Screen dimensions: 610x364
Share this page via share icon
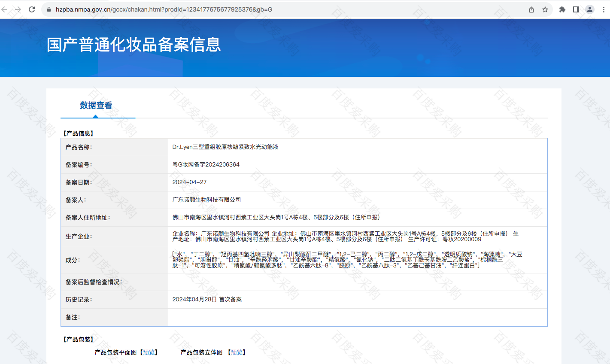tap(531, 9)
